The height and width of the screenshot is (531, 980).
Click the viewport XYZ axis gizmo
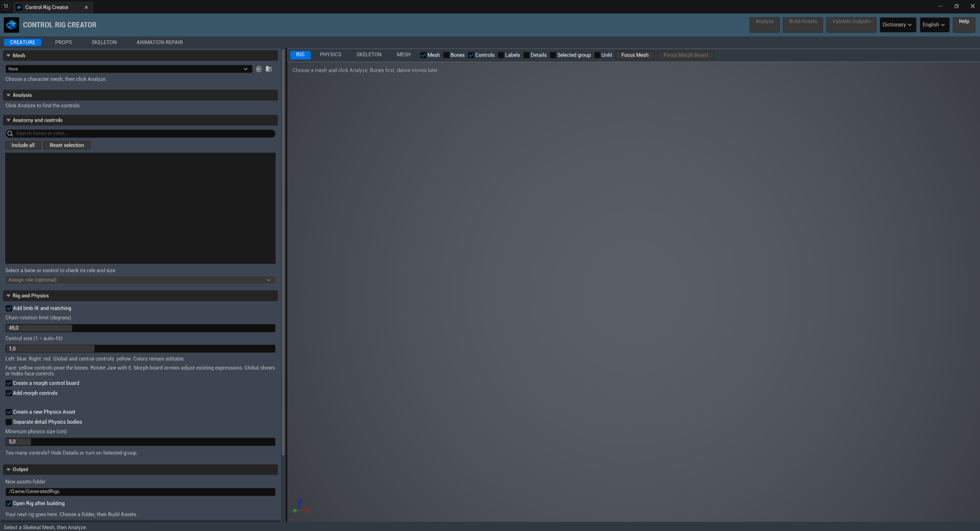301,506
